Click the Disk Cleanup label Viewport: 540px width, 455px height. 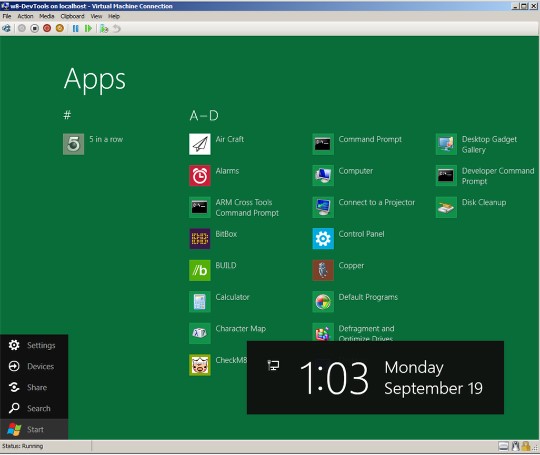484,203
